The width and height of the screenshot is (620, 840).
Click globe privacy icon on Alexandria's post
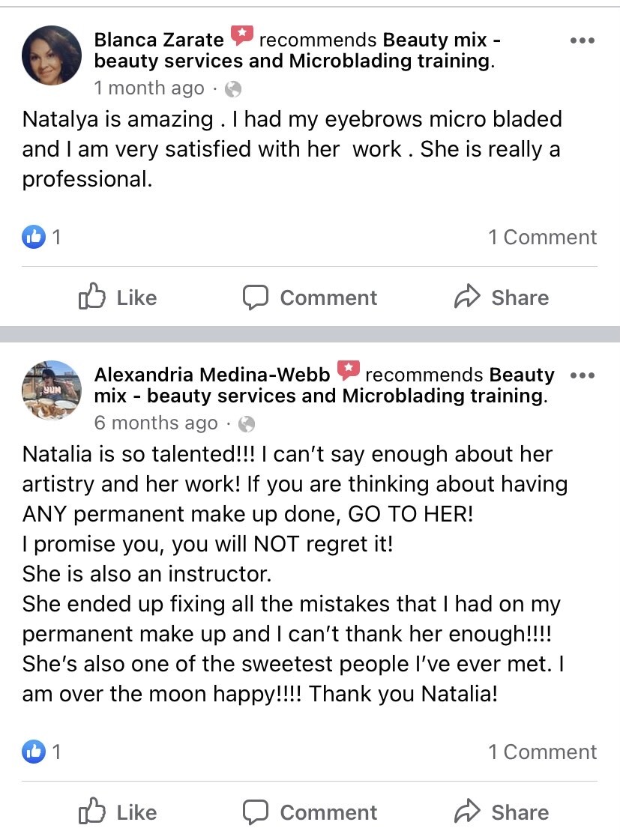point(246,424)
